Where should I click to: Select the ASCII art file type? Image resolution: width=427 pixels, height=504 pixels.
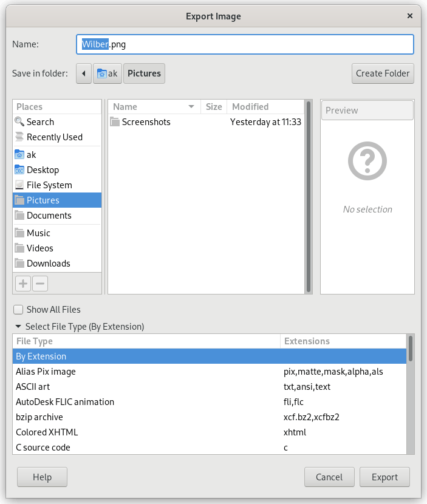pos(33,387)
